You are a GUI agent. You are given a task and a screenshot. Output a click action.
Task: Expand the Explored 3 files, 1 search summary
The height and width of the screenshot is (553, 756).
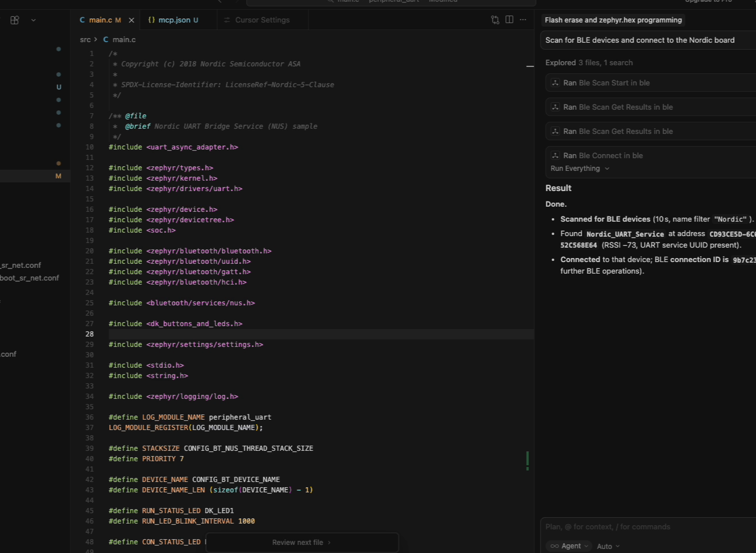click(x=589, y=63)
